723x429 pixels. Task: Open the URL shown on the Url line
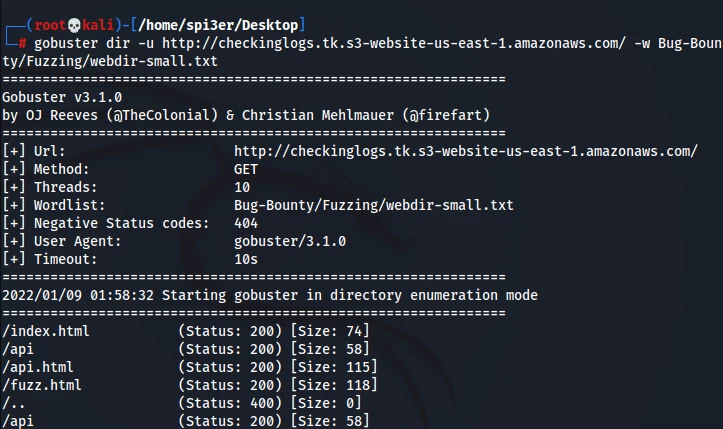[465, 151]
